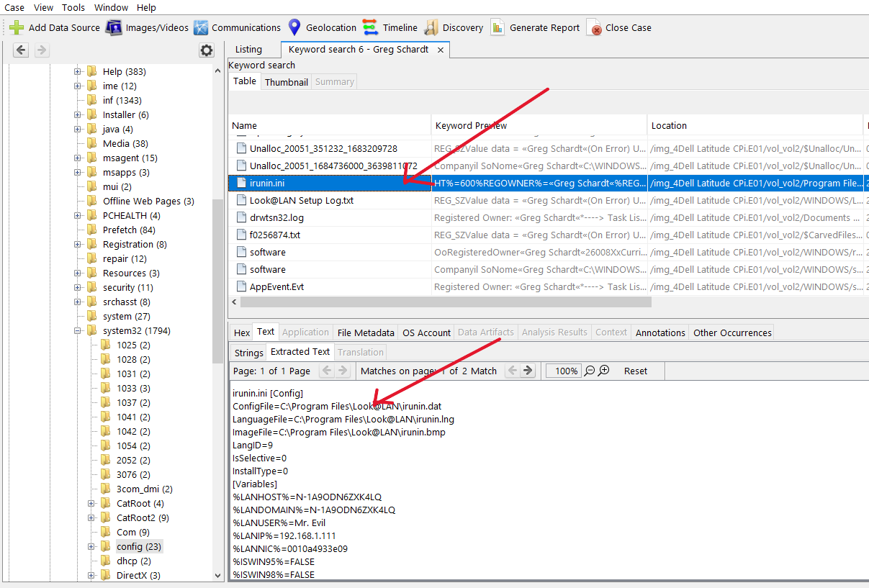Close the Keyword search 6 tab

click(x=440, y=50)
